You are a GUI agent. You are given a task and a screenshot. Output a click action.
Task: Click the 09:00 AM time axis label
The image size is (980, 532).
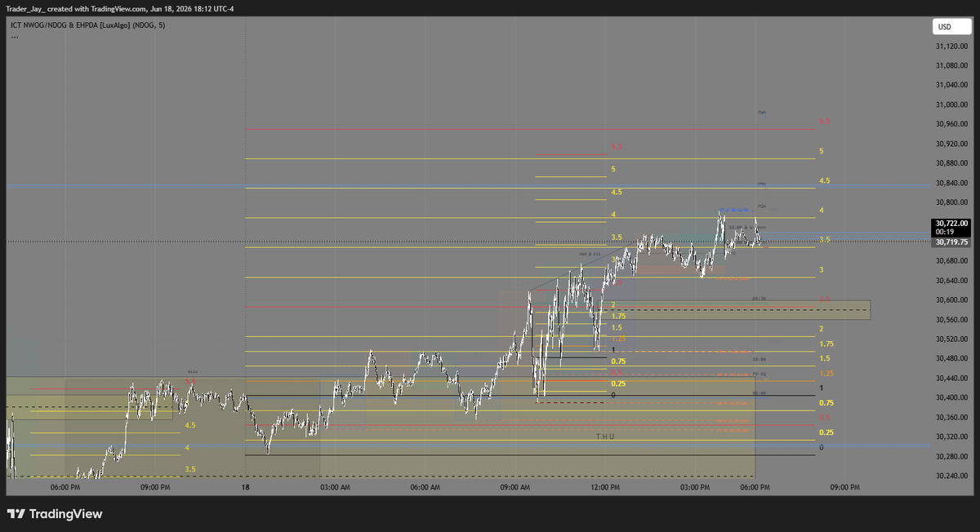coord(515,487)
